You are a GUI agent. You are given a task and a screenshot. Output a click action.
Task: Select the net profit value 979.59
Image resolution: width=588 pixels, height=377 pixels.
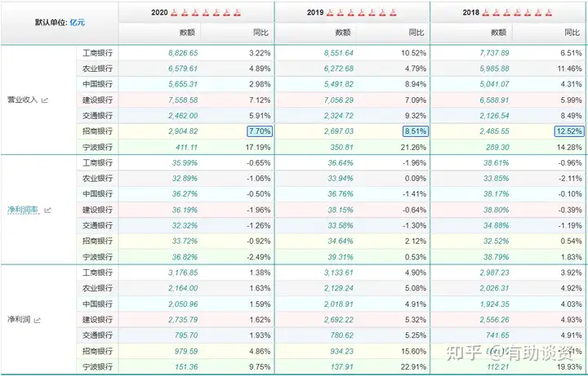(186, 352)
